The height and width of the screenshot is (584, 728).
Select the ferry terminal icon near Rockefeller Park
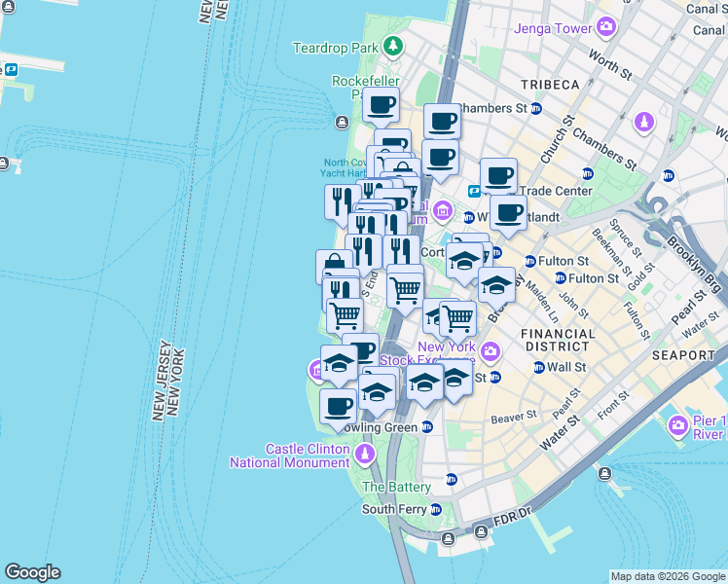(343, 123)
